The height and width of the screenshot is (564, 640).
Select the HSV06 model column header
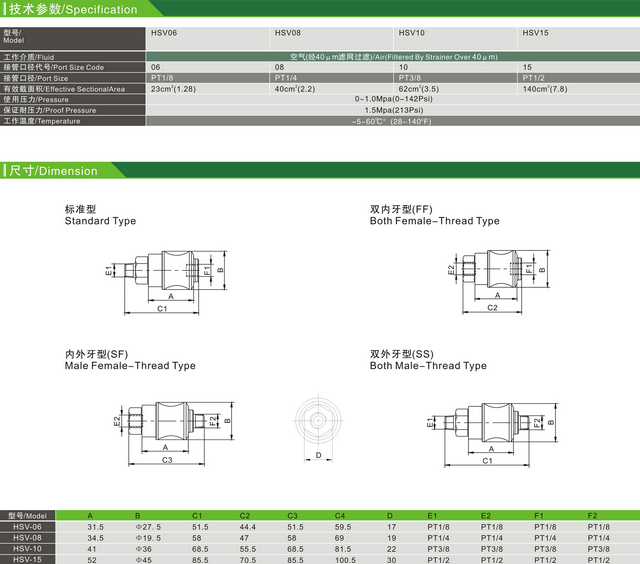pos(166,33)
